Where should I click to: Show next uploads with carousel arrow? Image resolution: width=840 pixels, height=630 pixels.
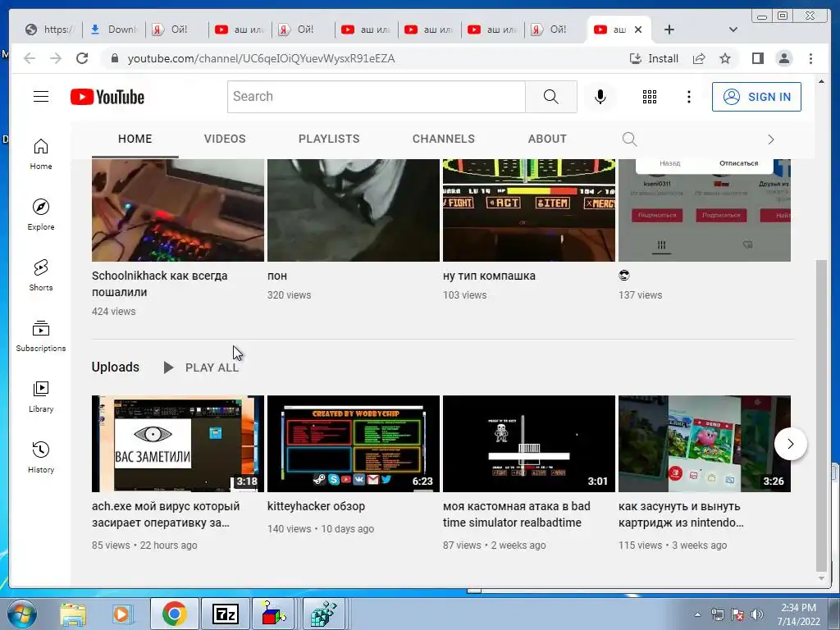pos(790,444)
